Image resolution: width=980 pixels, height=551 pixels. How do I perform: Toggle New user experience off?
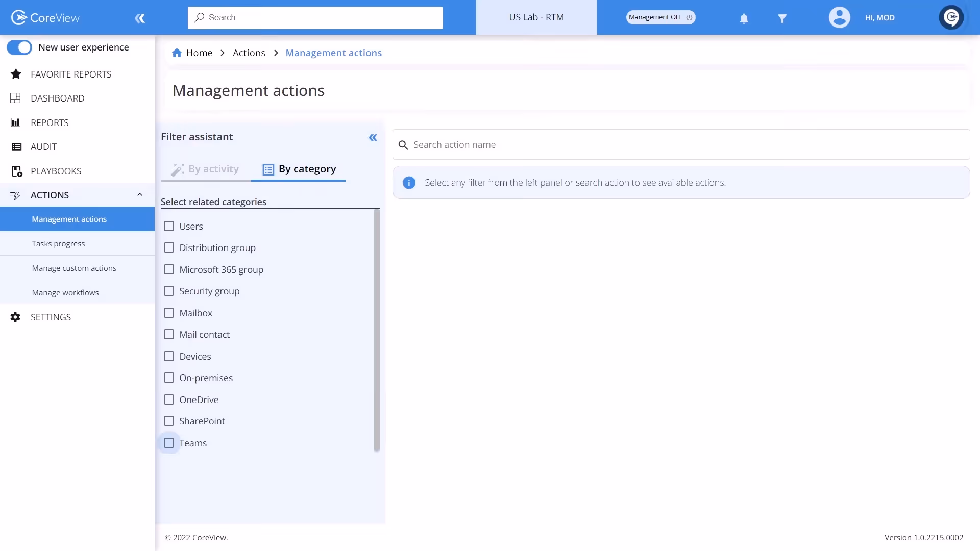click(x=19, y=47)
